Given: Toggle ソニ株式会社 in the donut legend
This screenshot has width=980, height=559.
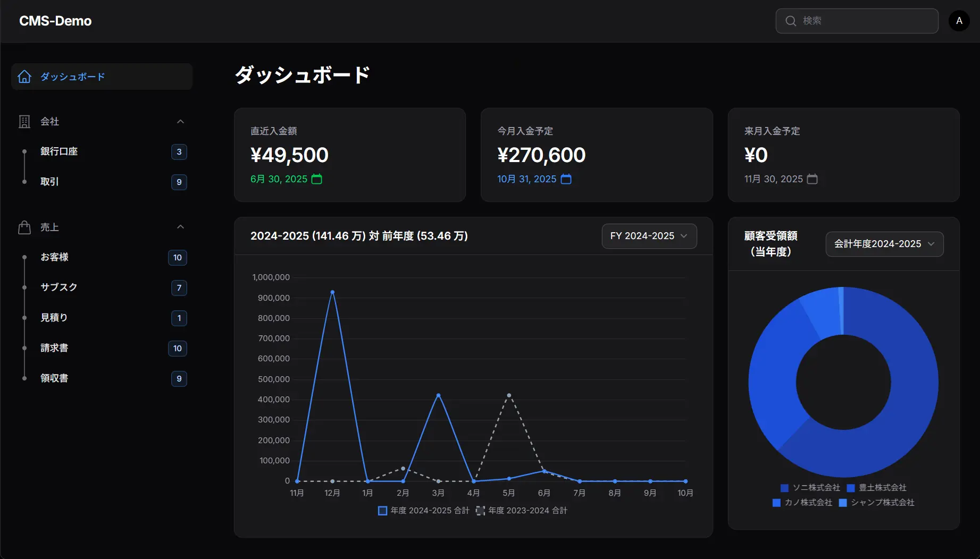Looking at the screenshot, I should tap(810, 488).
